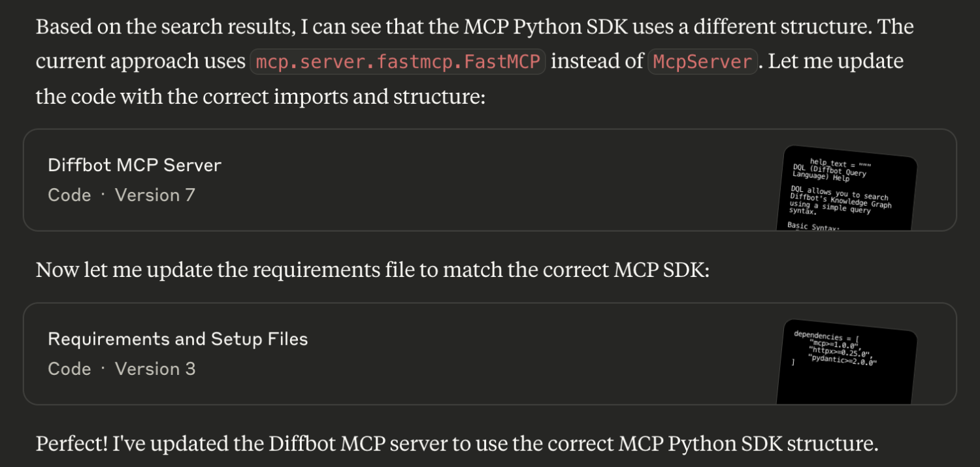Click the "Version 3" text on Requirements card

point(155,368)
